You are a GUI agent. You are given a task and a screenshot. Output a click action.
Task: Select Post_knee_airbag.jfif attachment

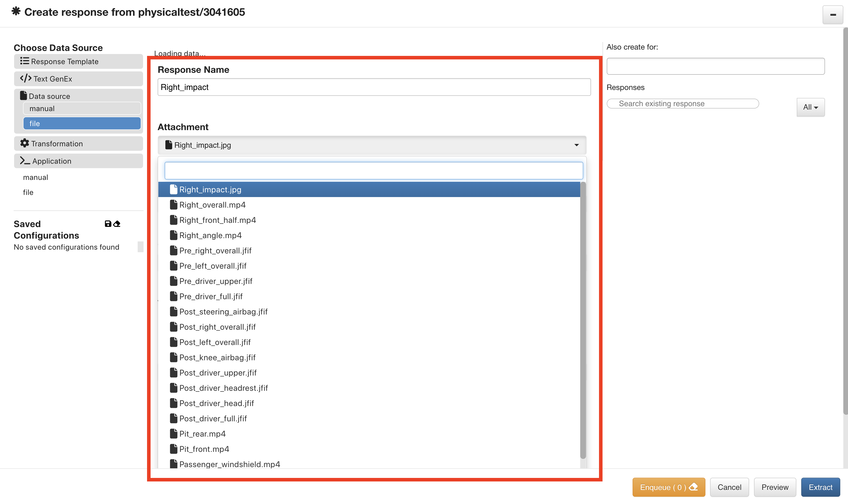tap(369, 358)
